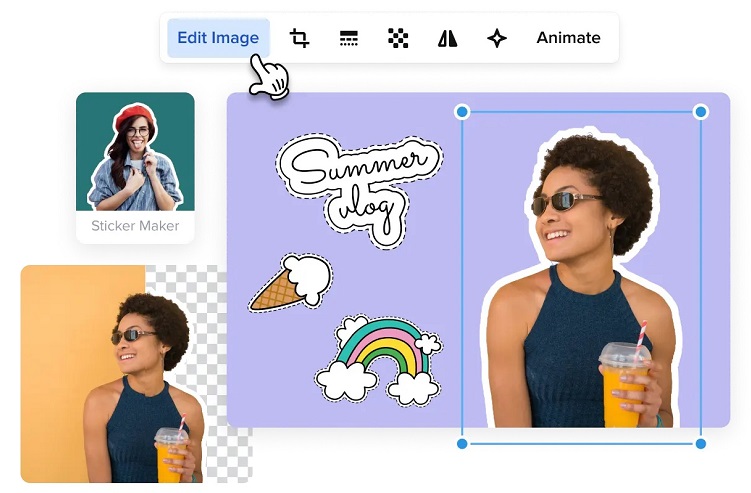751x493 pixels.
Task: Click the Sticker Maker label
Action: click(x=135, y=226)
